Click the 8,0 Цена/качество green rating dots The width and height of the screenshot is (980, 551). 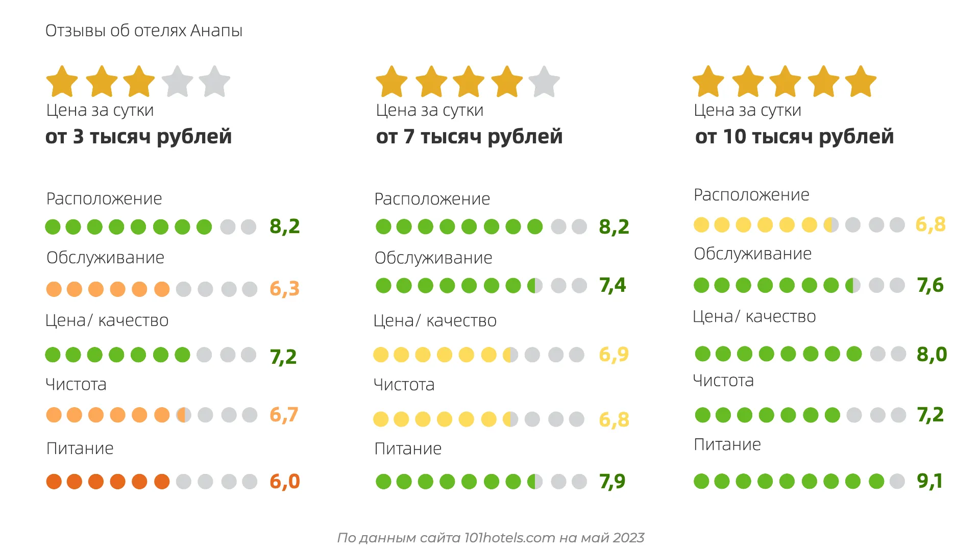point(800,354)
